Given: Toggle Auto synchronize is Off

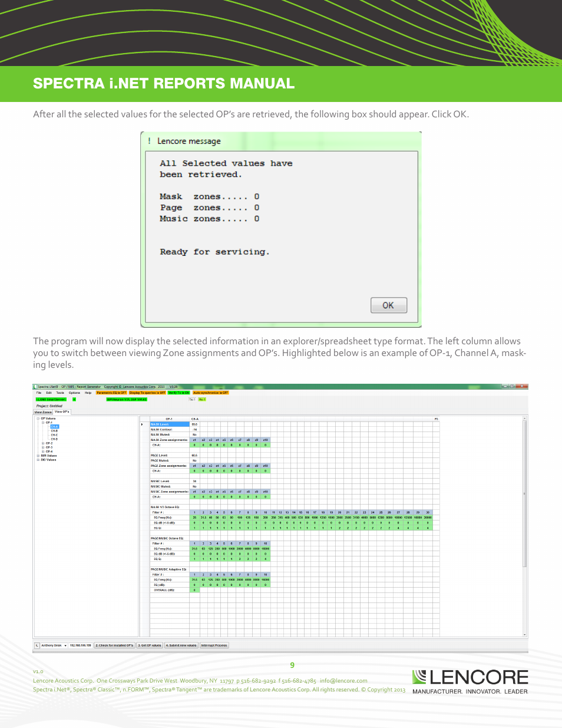Looking at the screenshot, I should (210, 393).
